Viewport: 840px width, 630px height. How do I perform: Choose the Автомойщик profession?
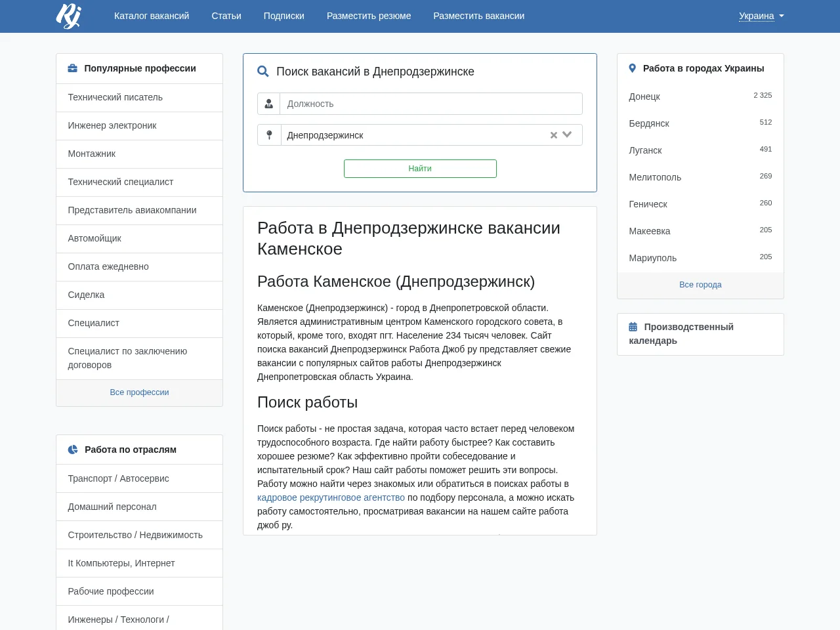click(x=139, y=238)
